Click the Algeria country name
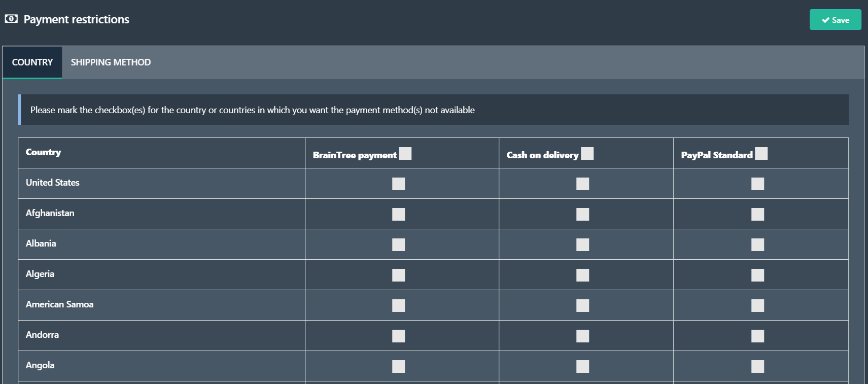The width and height of the screenshot is (868, 384). pos(40,274)
